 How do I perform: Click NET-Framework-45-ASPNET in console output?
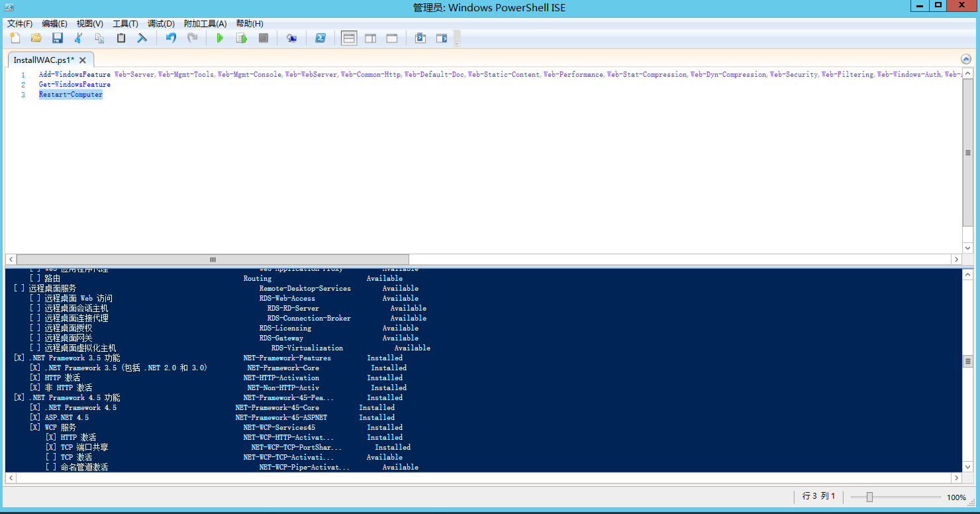(x=281, y=418)
